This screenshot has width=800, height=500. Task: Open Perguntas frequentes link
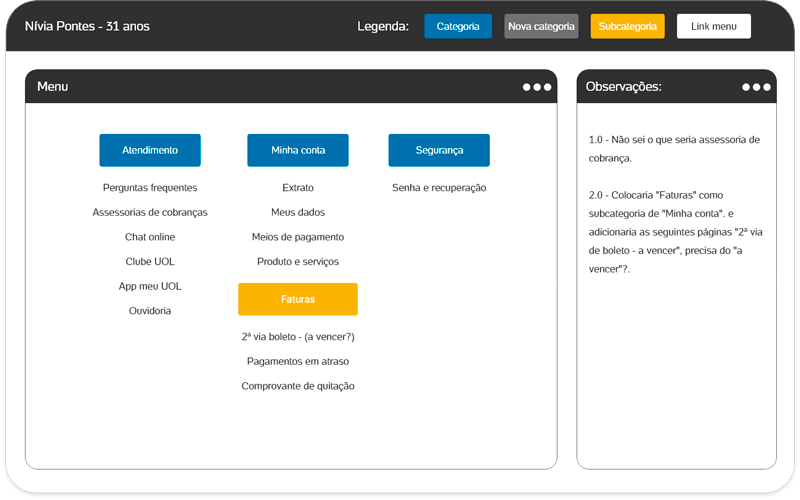point(150,188)
